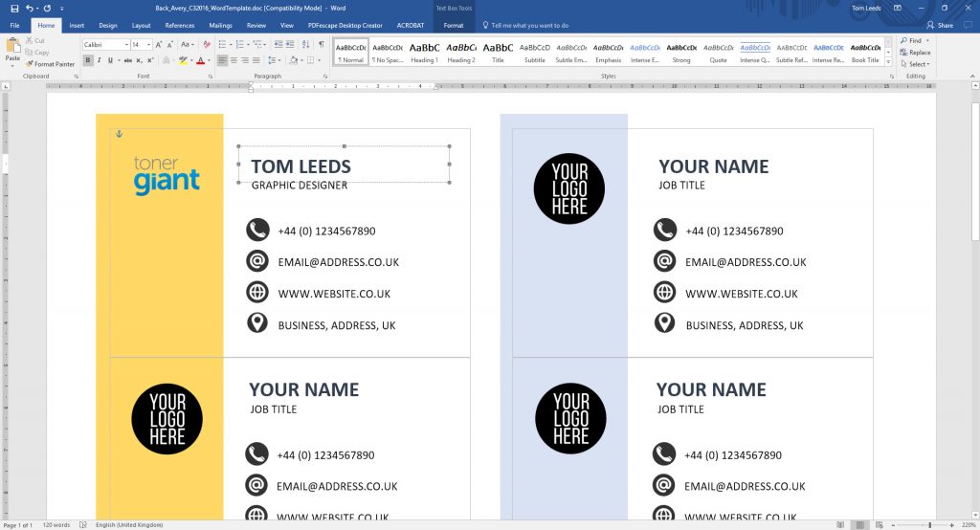Click the Sort icon

click(x=305, y=44)
